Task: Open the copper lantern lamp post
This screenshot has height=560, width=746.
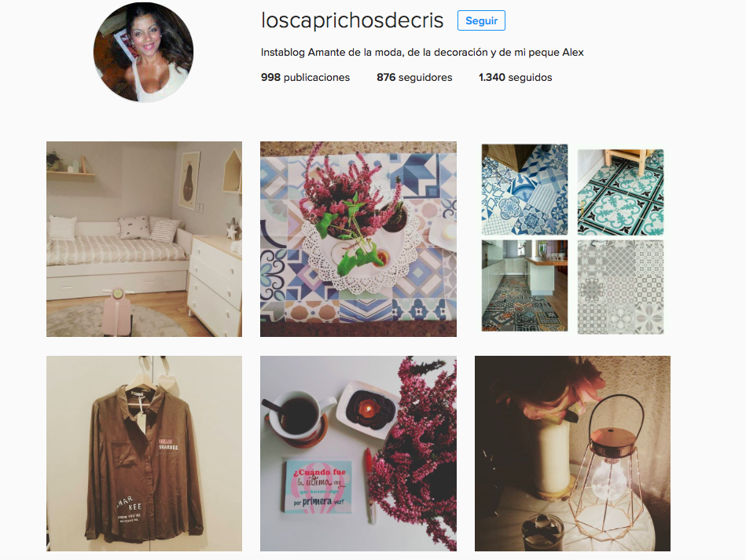Action: pyautogui.click(x=572, y=453)
